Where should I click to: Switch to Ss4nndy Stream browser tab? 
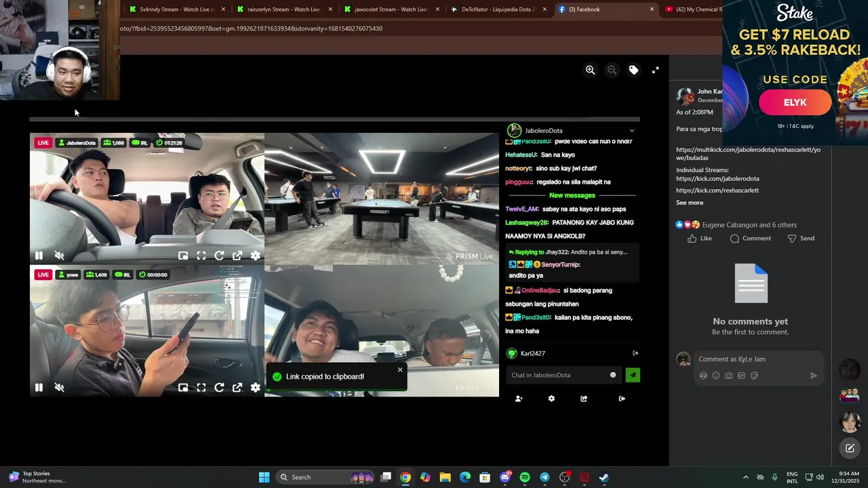(x=176, y=9)
